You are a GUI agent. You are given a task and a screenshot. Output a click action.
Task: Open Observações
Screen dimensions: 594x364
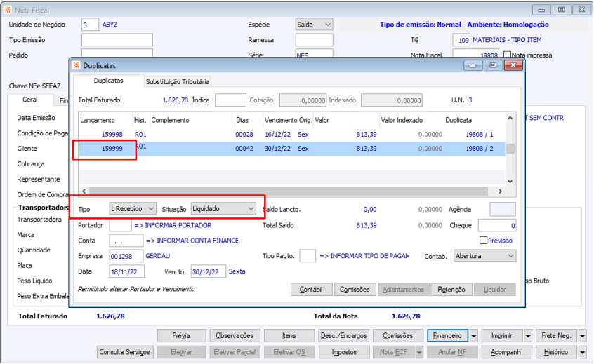235,336
